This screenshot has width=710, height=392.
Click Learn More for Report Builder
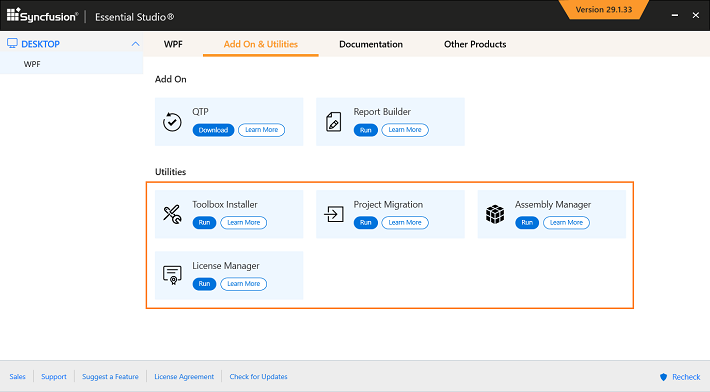[x=405, y=130]
